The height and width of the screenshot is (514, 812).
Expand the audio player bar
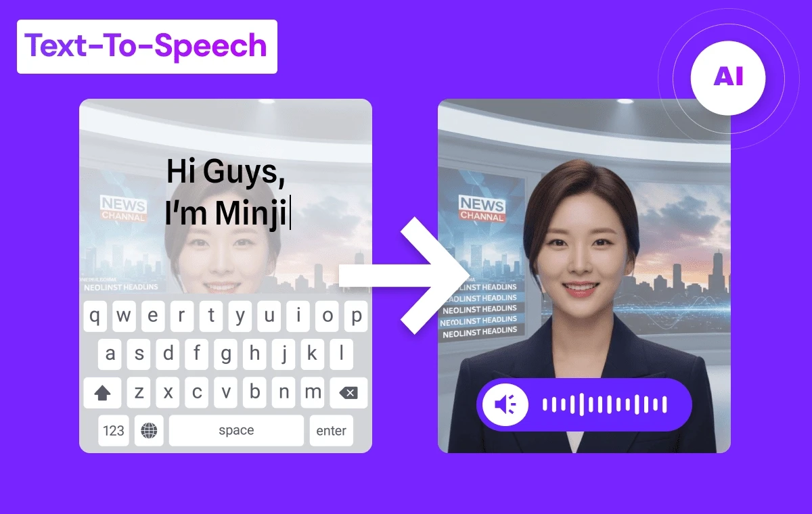coord(584,404)
